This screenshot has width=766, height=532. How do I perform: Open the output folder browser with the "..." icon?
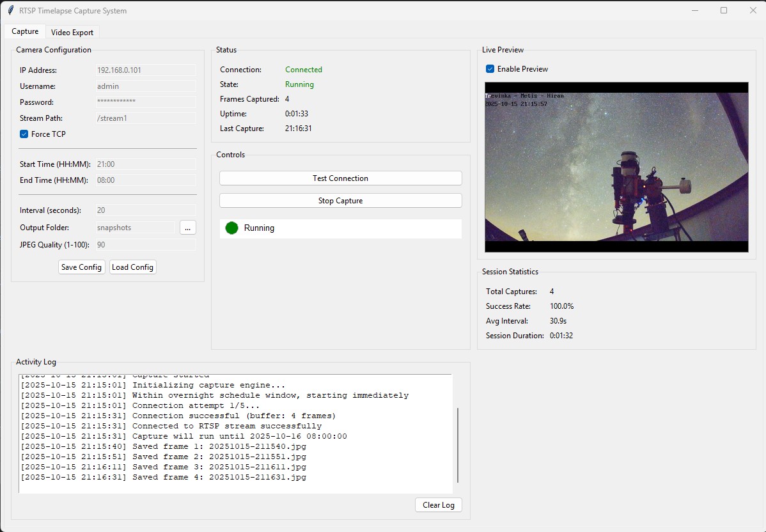(x=187, y=227)
